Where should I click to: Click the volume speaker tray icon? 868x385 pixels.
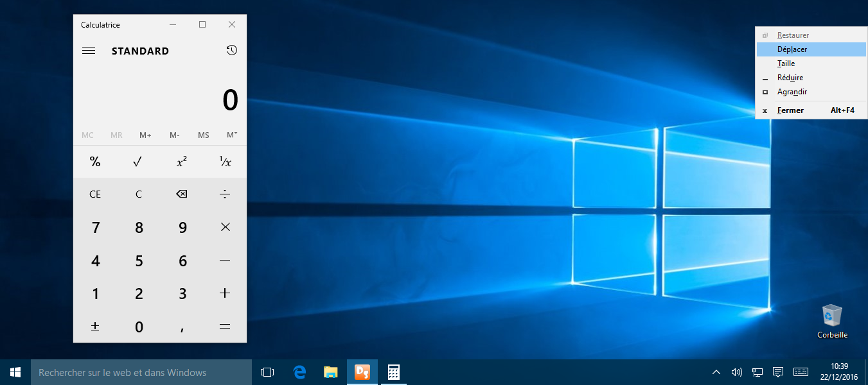736,372
